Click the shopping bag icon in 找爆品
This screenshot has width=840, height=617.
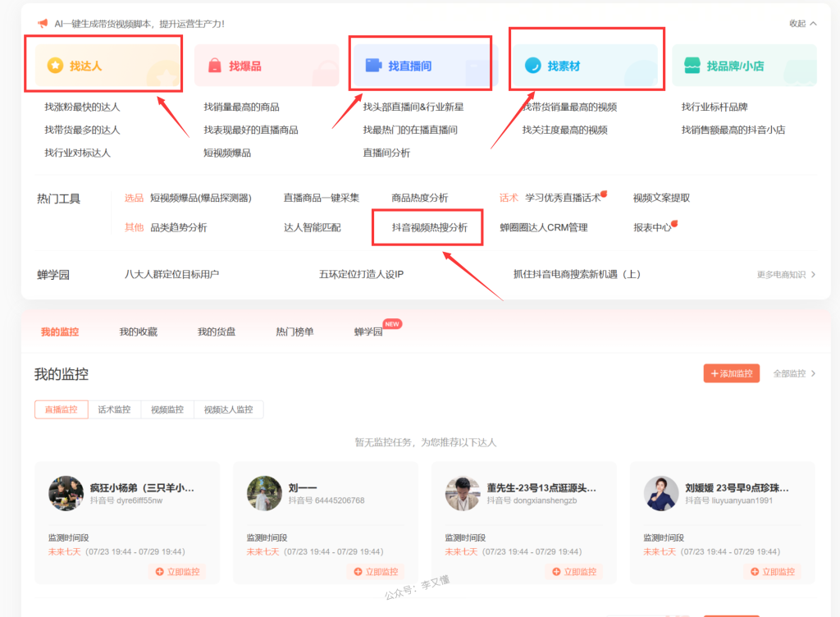pos(214,66)
